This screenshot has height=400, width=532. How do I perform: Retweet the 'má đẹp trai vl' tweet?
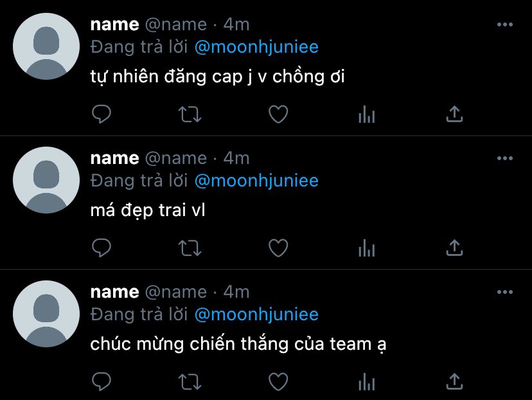point(190,248)
